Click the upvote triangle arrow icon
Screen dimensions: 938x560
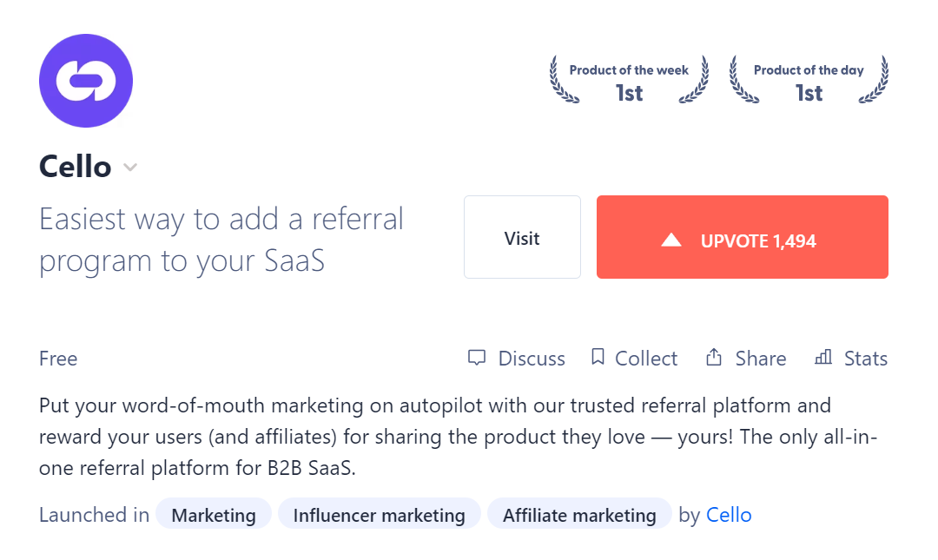pos(671,240)
